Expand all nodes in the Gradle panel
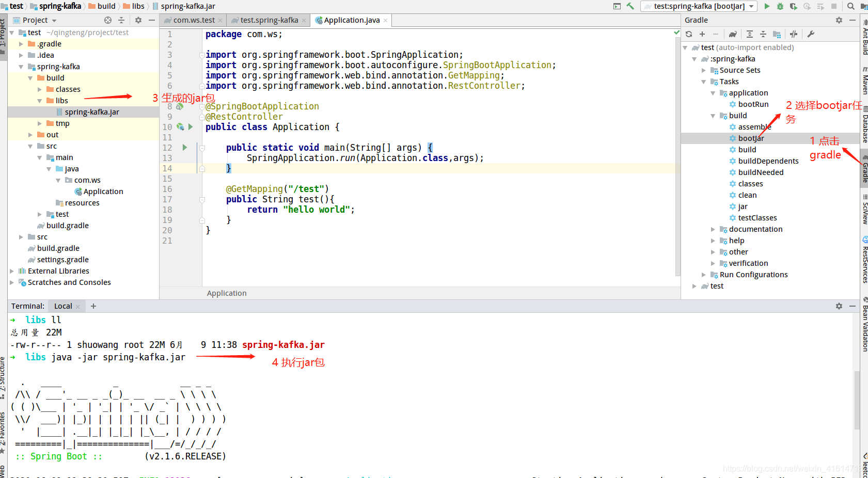 coord(750,34)
